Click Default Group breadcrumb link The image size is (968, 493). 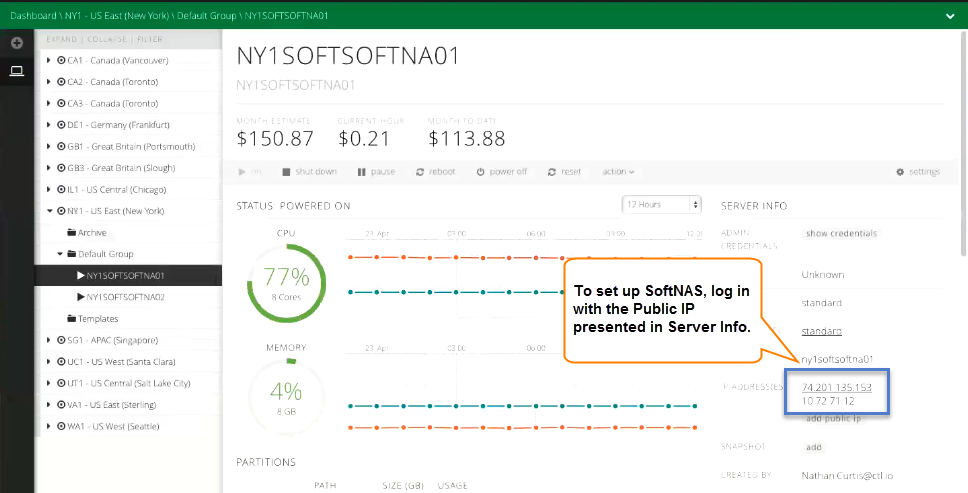coord(206,15)
